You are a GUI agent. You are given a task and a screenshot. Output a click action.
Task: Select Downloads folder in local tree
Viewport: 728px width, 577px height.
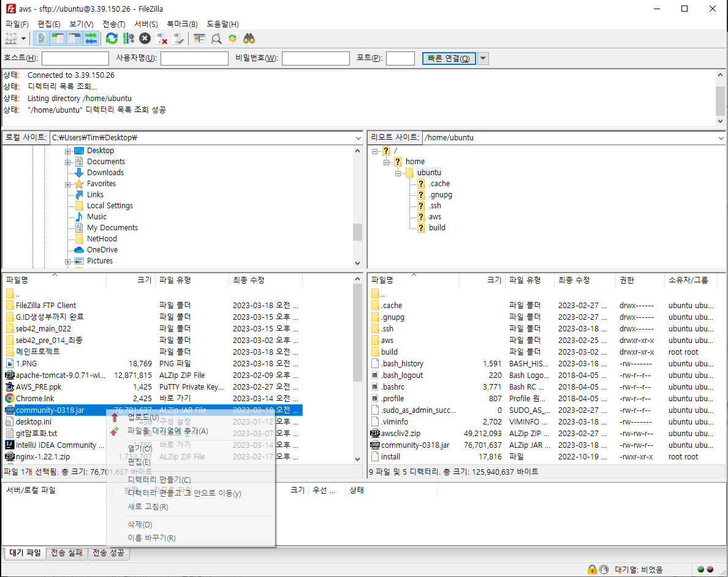(x=105, y=172)
